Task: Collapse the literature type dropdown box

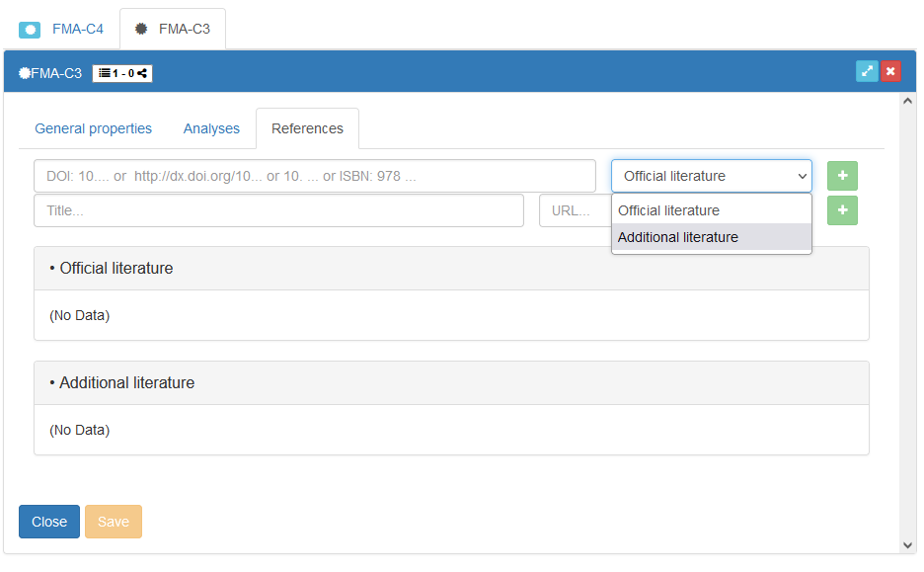Action: pyautogui.click(x=711, y=176)
